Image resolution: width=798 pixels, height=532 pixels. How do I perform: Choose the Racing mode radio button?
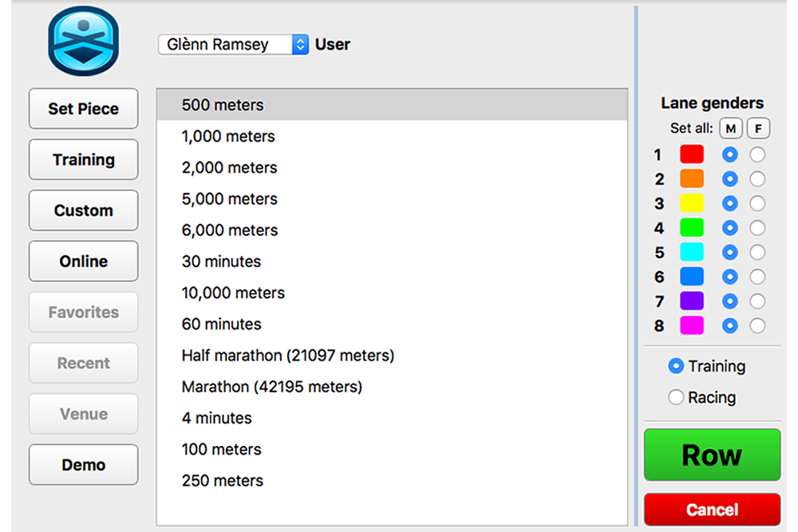click(x=676, y=397)
